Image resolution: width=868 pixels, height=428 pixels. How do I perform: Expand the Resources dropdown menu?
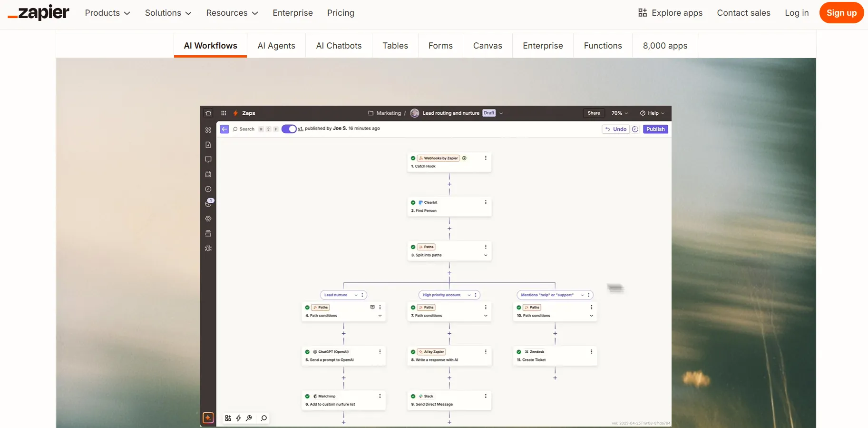[x=232, y=13]
